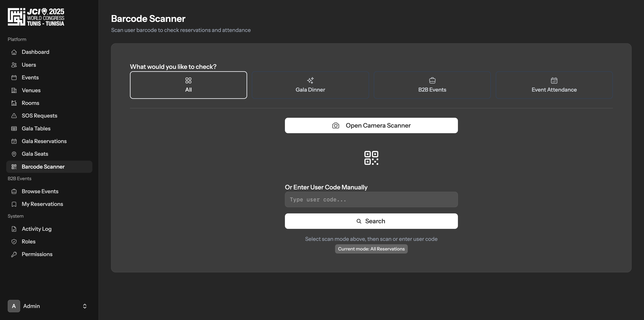Select the B2B Events scan mode

(x=432, y=85)
